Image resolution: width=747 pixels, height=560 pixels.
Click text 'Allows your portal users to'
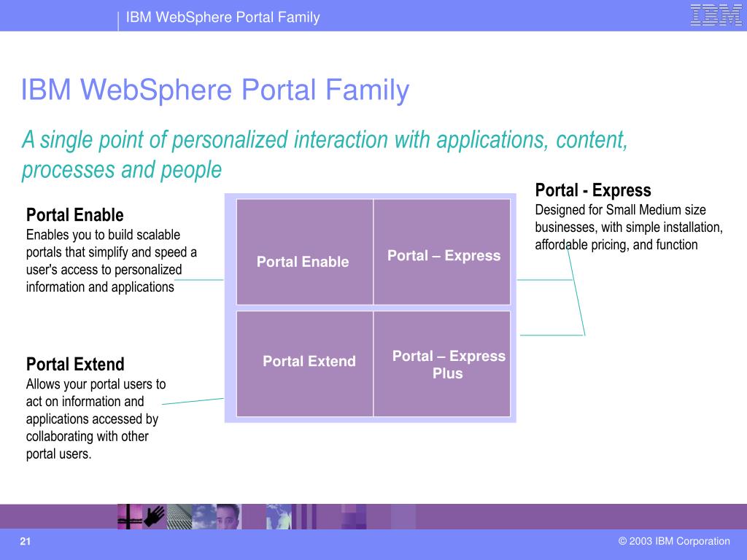[96, 384]
